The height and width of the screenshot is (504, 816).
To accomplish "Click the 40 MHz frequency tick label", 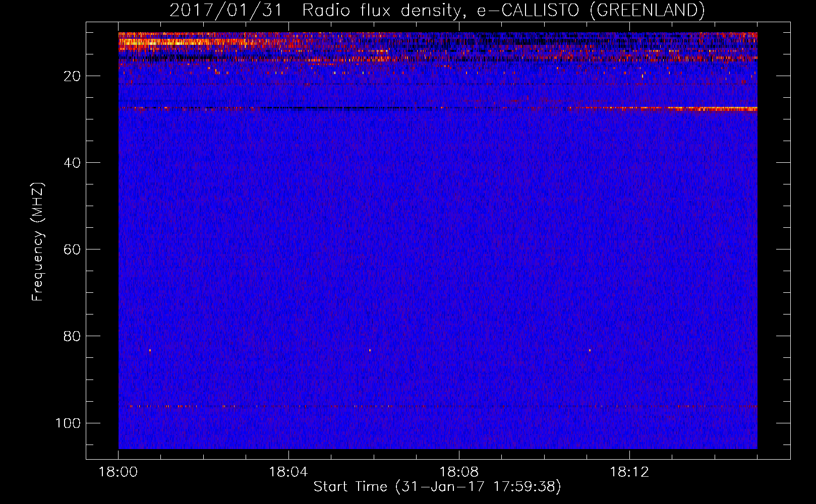I will click(x=72, y=163).
